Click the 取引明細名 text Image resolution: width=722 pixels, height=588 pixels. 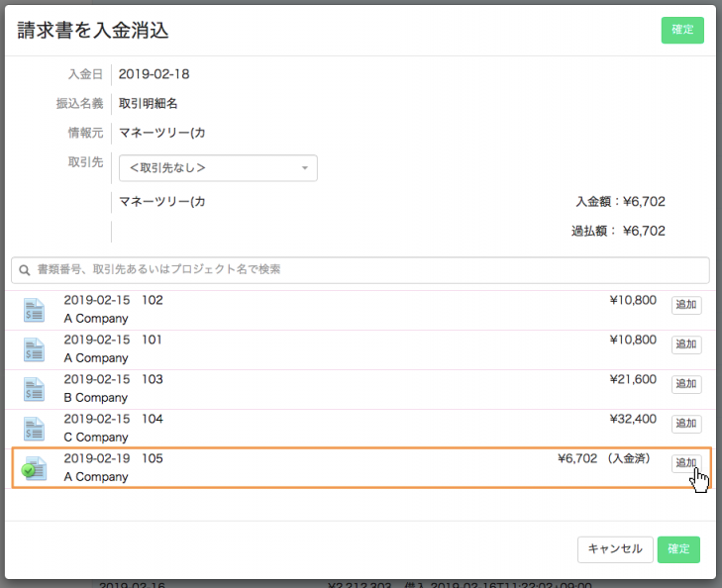point(148,104)
